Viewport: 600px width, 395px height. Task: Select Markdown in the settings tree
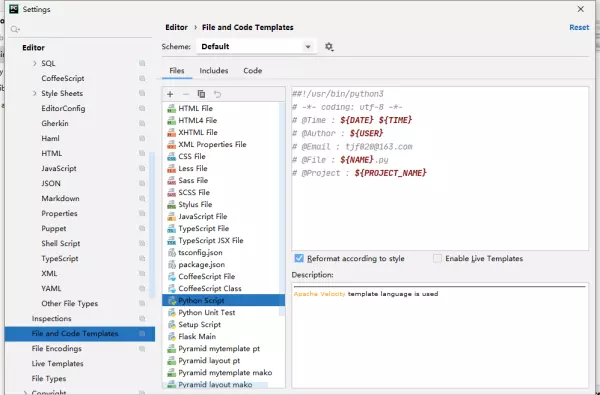pos(60,199)
